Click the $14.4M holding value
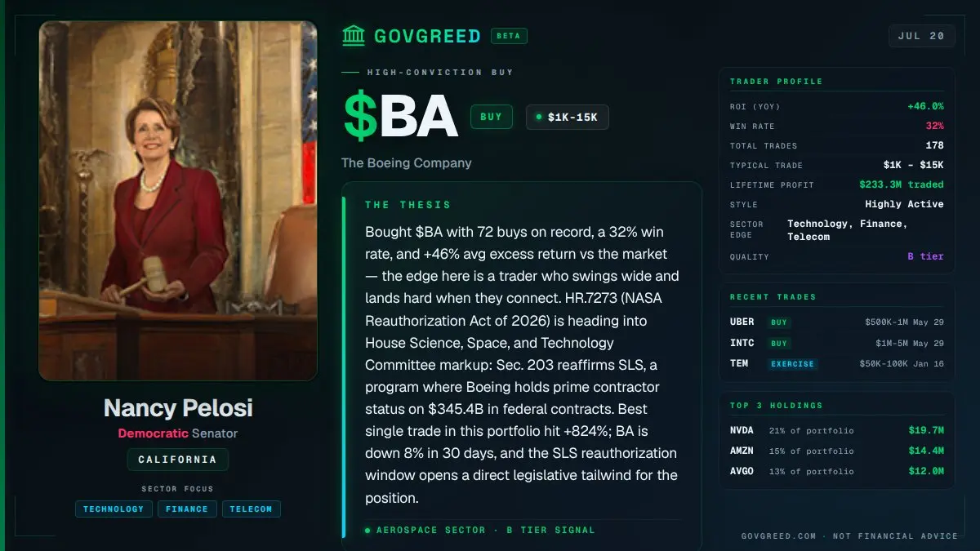The height and width of the screenshot is (551, 980). [926, 451]
